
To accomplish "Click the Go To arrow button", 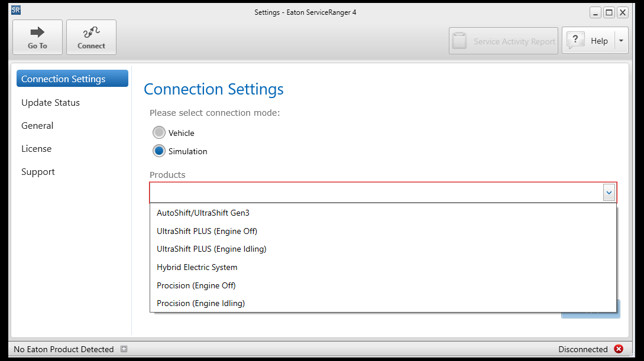I will click(x=37, y=37).
